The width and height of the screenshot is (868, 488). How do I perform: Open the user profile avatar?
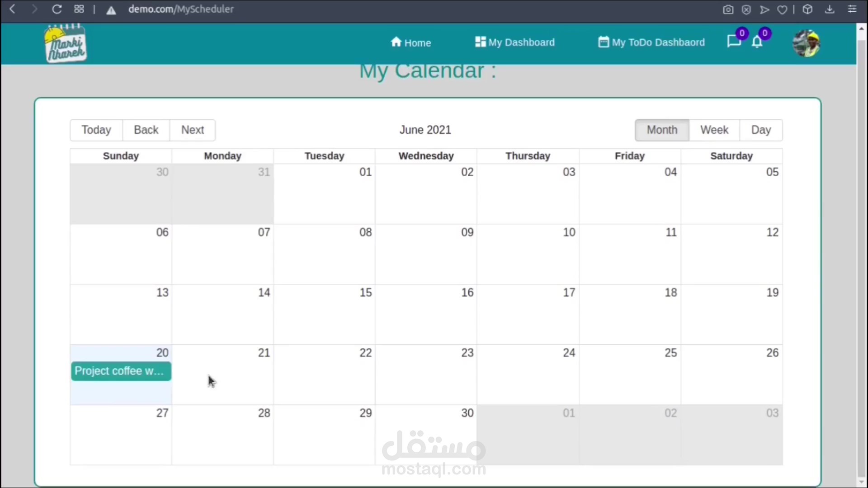807,43
